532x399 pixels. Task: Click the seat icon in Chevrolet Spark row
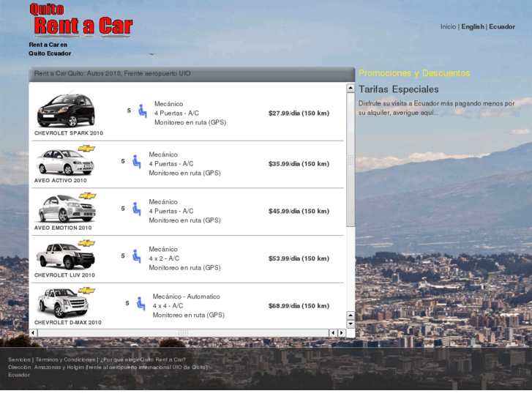(143, 111)
